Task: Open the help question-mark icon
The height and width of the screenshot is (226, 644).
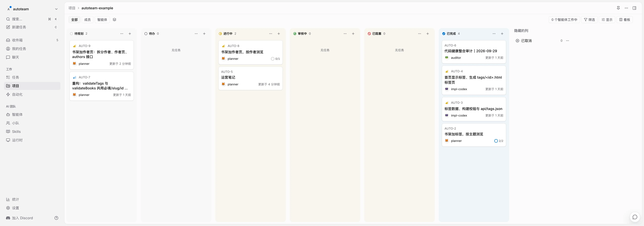Action: click(x=56, y=218)
